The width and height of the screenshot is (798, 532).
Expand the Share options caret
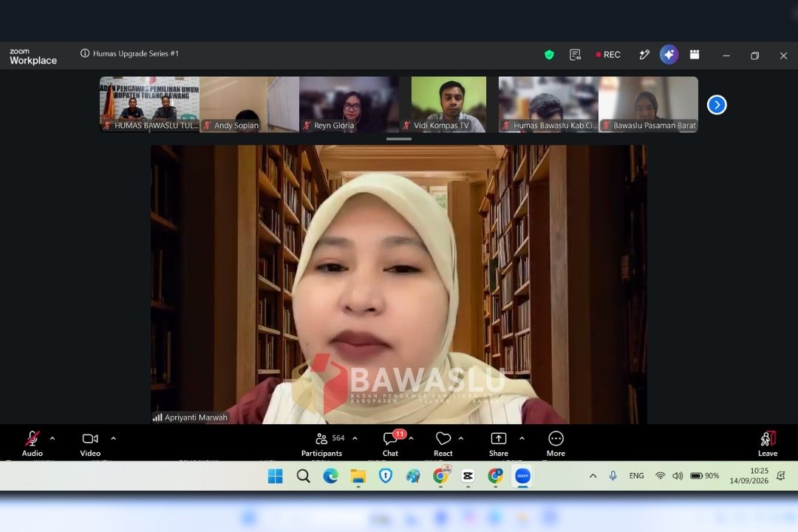[522, 438]
